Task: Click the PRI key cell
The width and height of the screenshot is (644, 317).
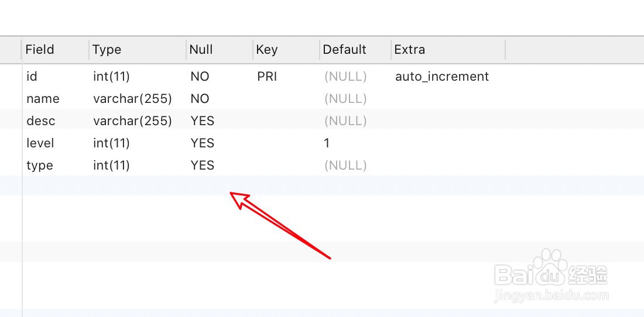Action: click(267, 76)
